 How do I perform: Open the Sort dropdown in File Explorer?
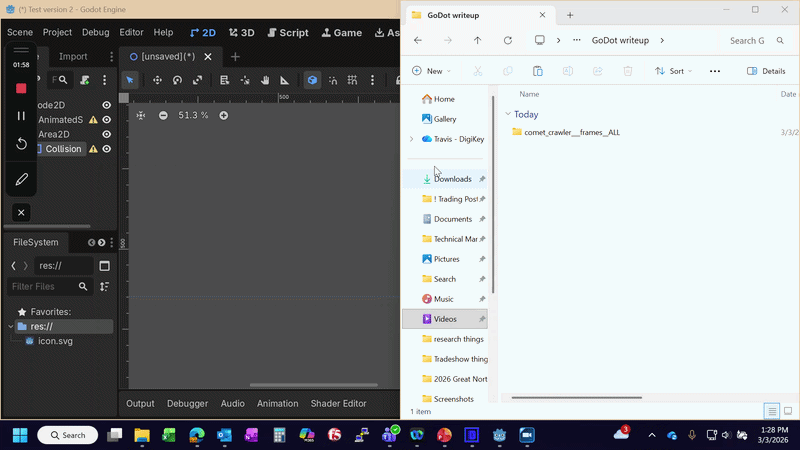[673, 71]
